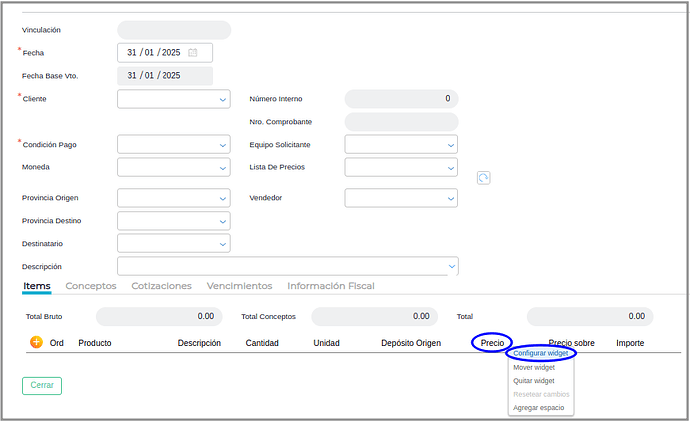
Task: Click the Producto column header
Action: point(95,343)
